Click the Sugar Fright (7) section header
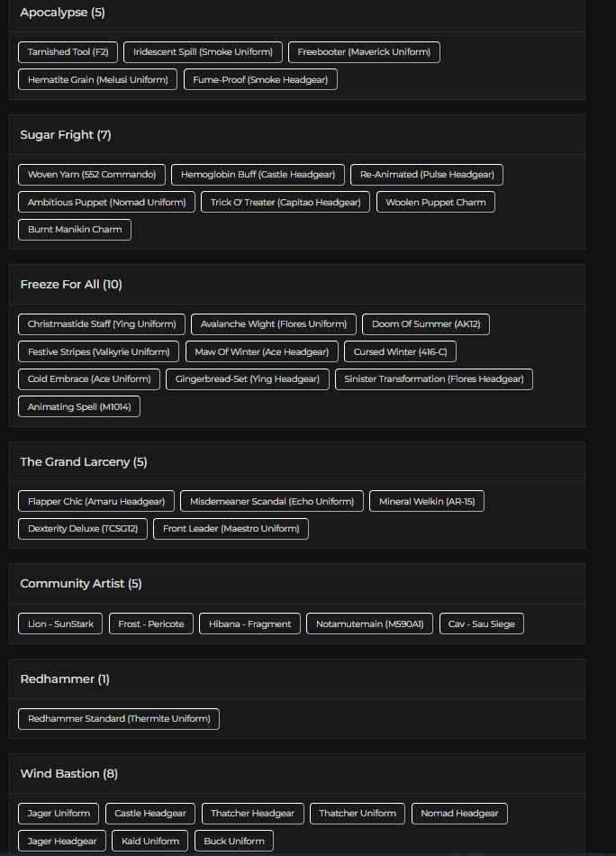Screen dimensions: 616x856 (66, 135)
